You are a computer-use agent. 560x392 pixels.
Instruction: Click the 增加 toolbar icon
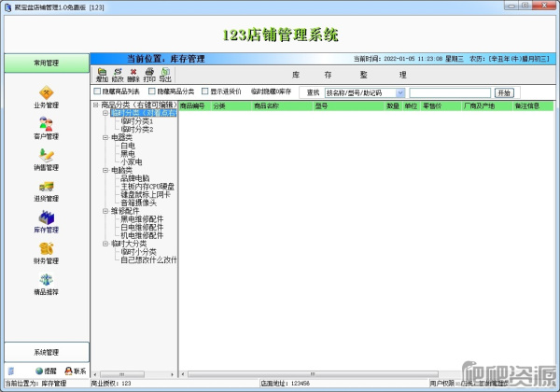pos(102,75)
